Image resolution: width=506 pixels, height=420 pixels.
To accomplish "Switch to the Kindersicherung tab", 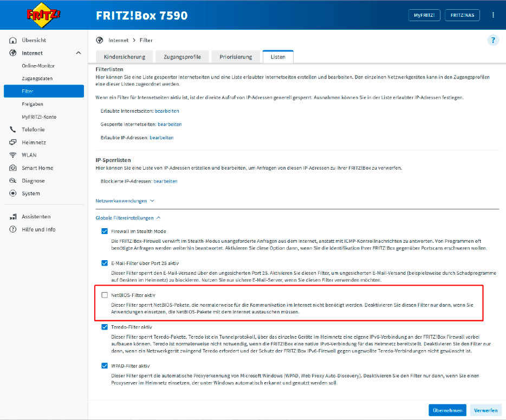I will coord(125,57).
